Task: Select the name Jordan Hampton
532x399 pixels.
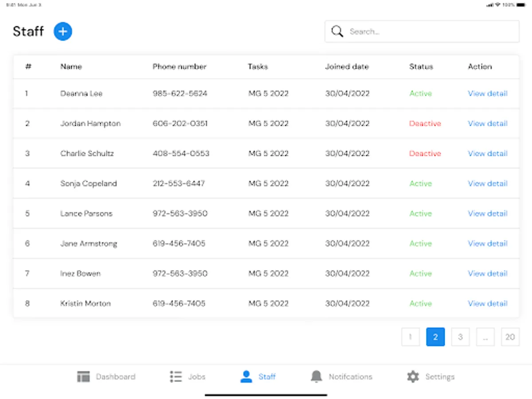Action: [90, 124]
